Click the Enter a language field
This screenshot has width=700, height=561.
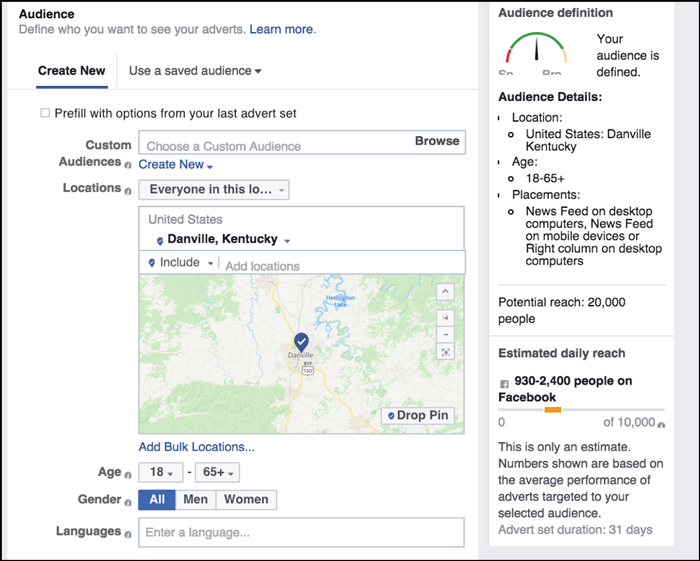(x=301, y=532)
